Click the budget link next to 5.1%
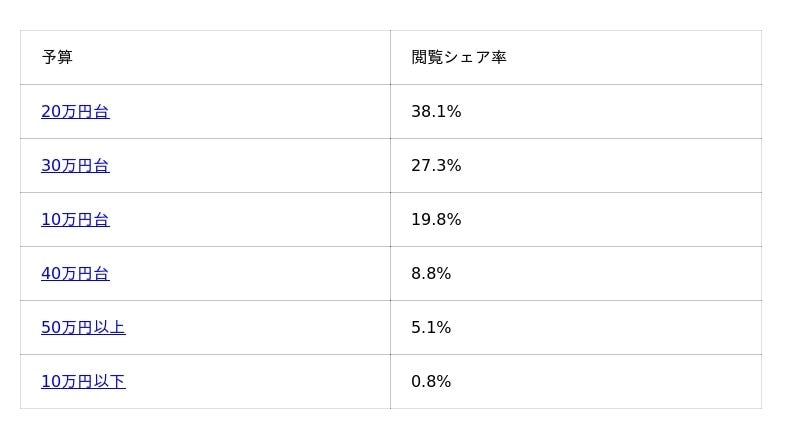 (83, 328)
